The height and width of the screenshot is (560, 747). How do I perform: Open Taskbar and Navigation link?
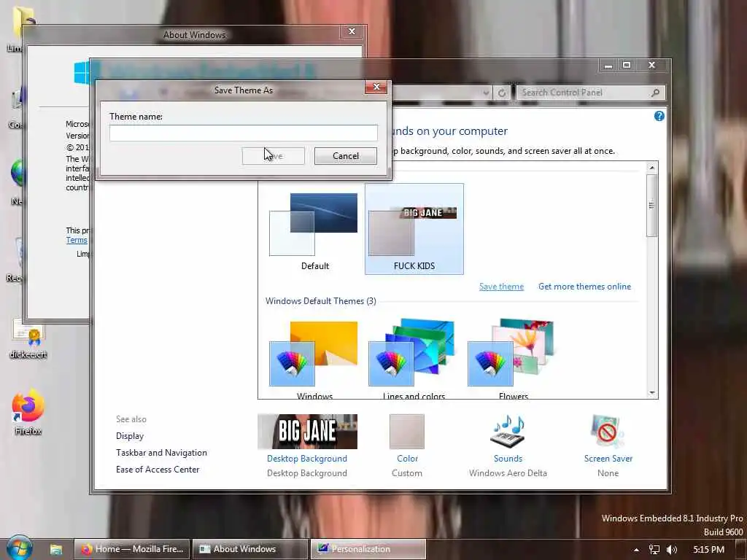161,453
